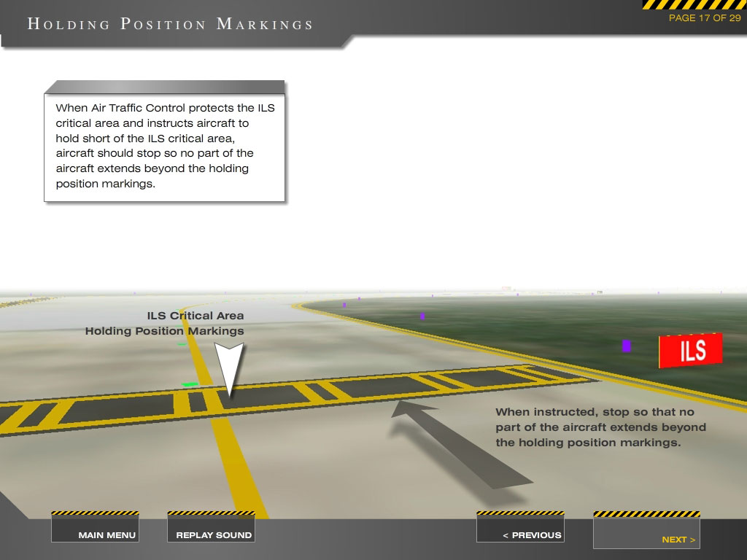Image resolution: width=747 pixels, height=560 pixels.
Task: Click the stop instruction text on the pavement
Action: click(600, 427)
